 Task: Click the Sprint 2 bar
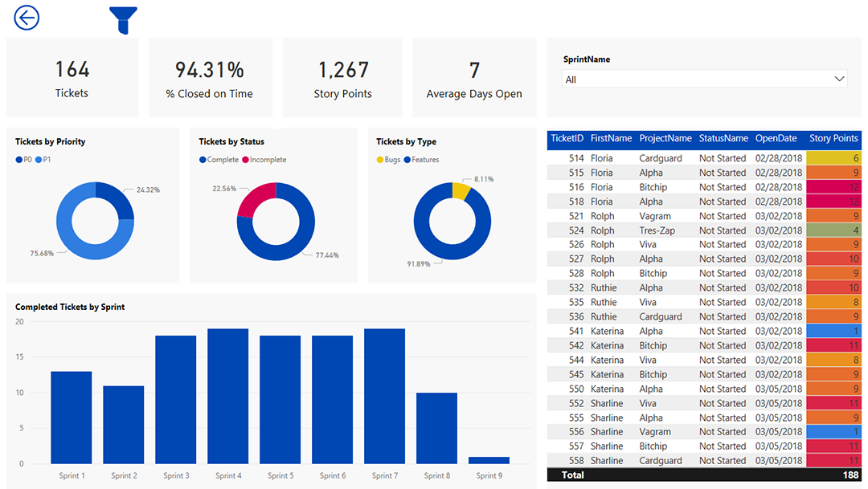click(x=124, y=425)
